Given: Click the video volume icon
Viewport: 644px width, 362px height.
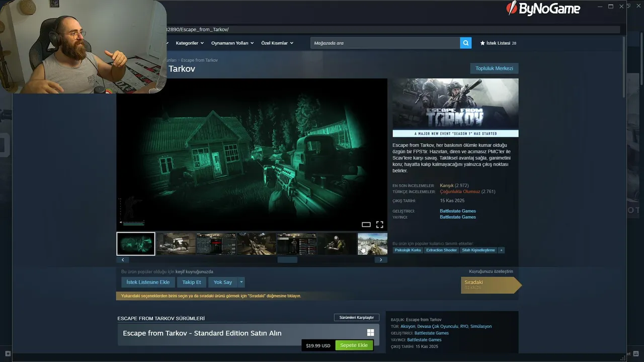Looking at the screenshot, I should (121, 222).
